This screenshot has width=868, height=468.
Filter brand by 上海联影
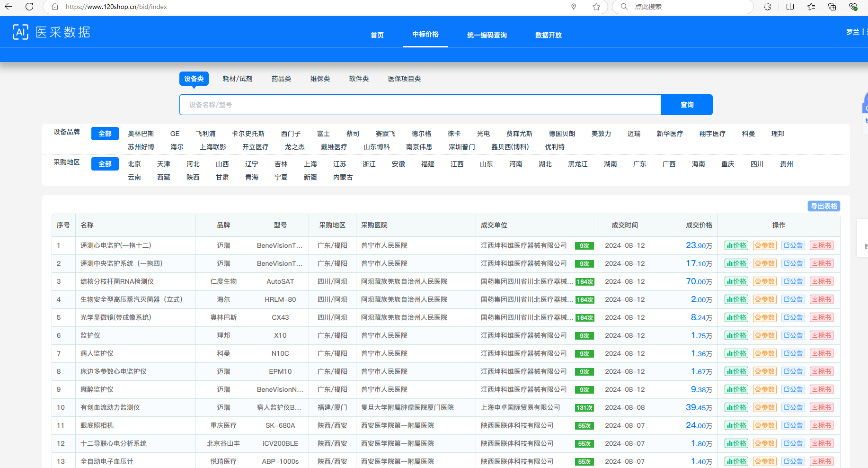click(213, 147)
